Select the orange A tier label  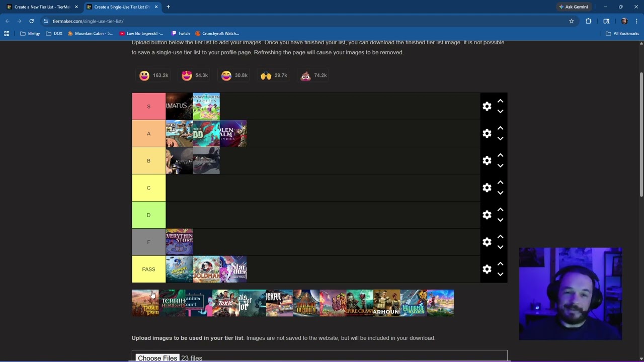pyautogui.click(x=148, y=133)
